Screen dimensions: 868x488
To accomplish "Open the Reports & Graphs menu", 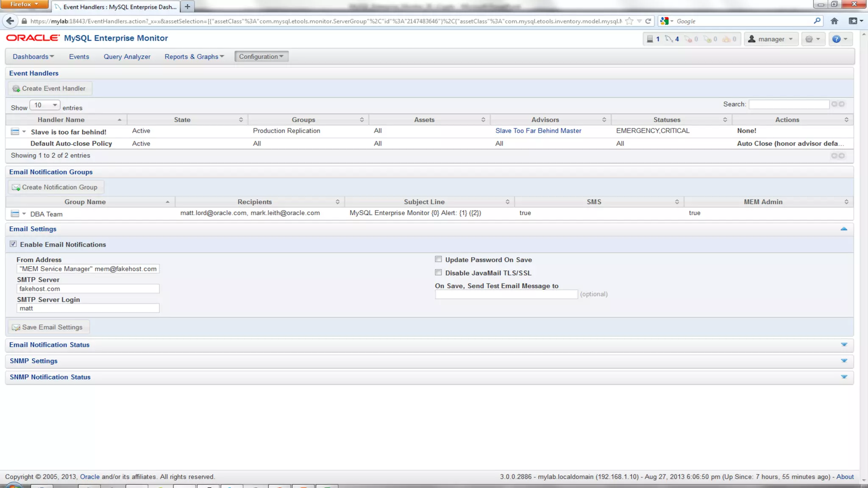I will [x=194, y=57].
